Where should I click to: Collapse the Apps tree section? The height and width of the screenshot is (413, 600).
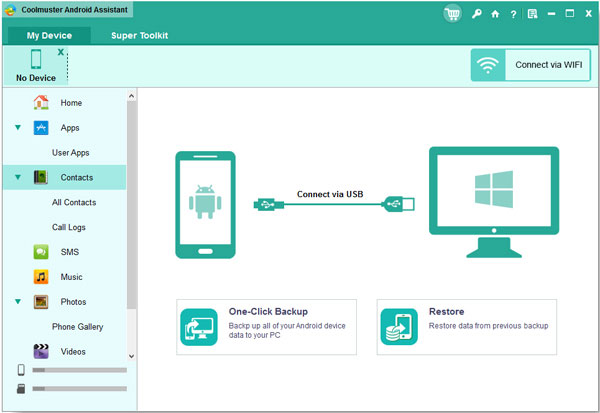tap(18, 127)
